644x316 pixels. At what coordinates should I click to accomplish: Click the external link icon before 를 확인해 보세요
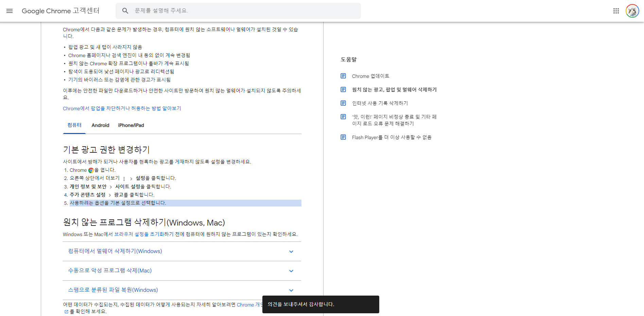pos(66,312)
